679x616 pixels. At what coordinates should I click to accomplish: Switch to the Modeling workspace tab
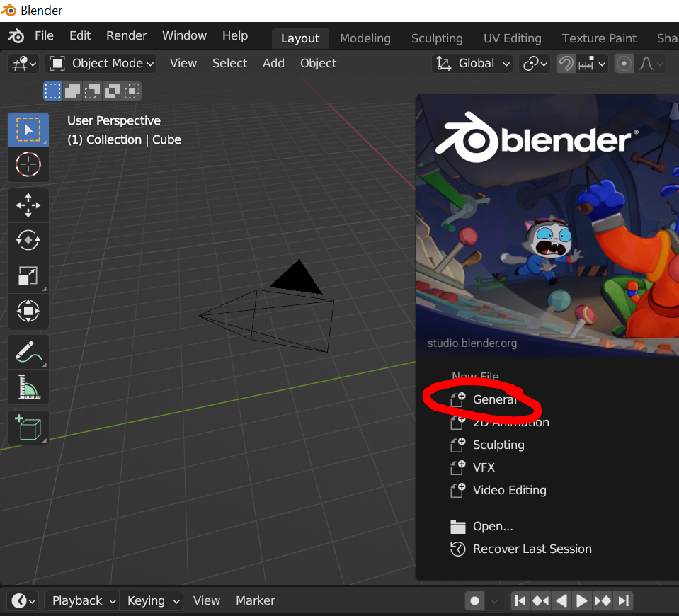click(x=365, y=38)
